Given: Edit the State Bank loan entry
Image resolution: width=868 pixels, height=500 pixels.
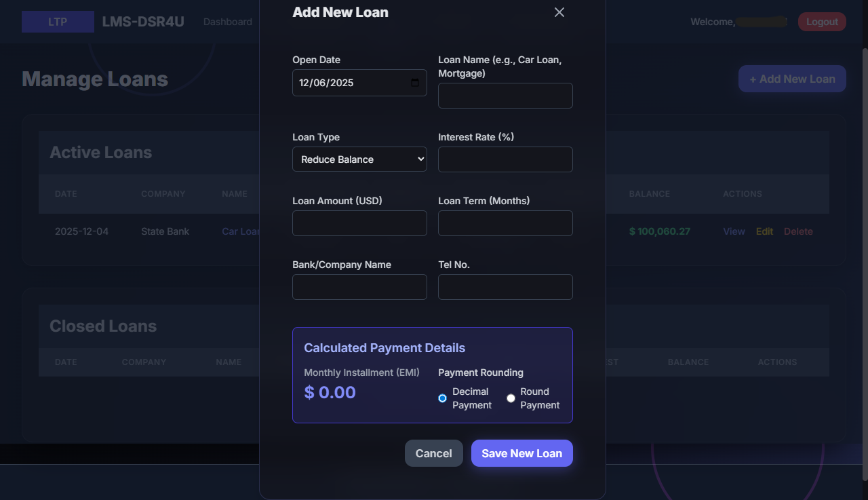Looking at the screenshot, I should [x=764, y=231].
